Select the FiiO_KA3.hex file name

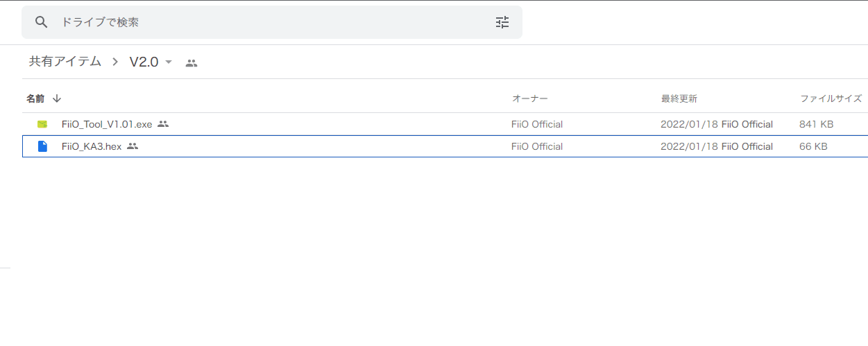91,146
